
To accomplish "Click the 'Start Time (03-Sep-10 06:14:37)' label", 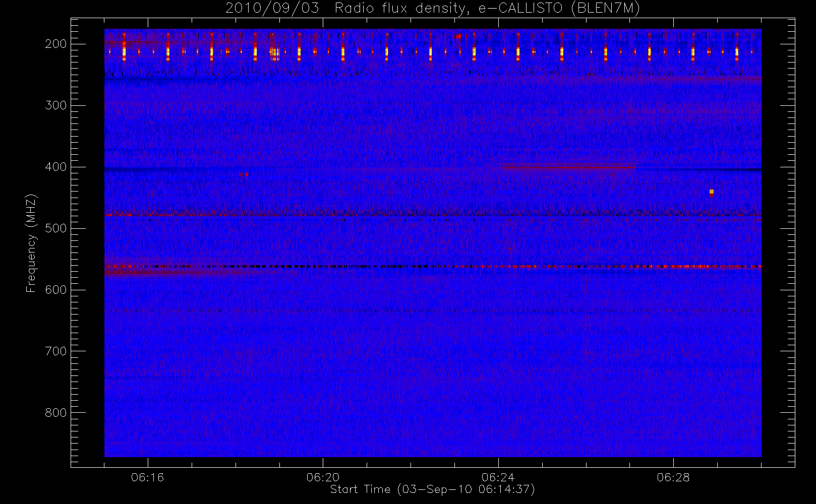I will click(432, 489).
